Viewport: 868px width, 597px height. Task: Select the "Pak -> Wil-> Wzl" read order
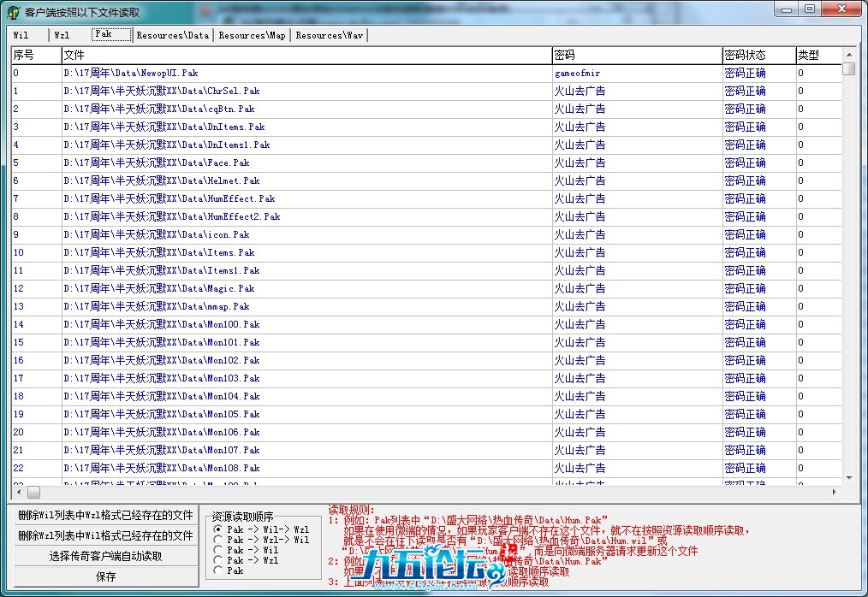tap(217, 530)
